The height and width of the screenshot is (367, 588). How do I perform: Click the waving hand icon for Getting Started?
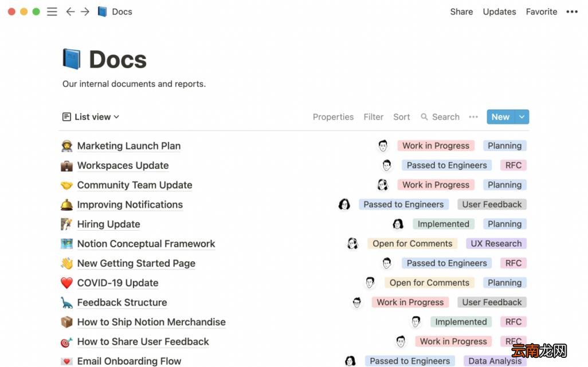66,263
